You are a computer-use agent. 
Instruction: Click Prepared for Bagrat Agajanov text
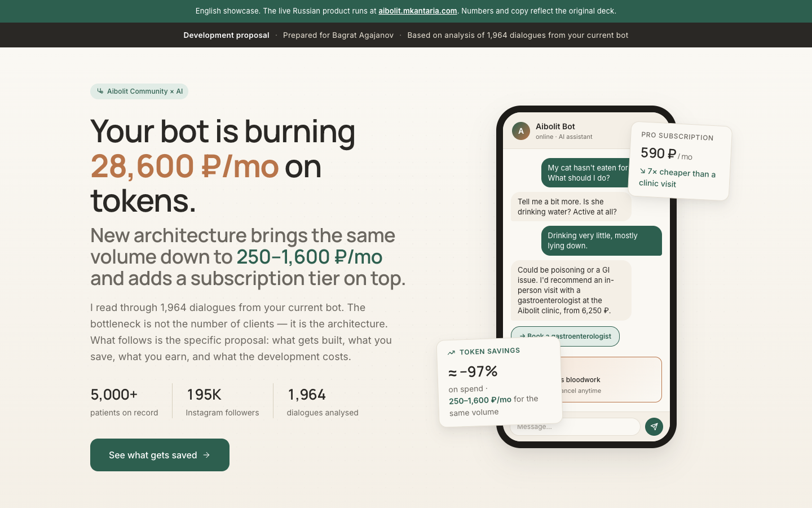(x=338, y=35)
